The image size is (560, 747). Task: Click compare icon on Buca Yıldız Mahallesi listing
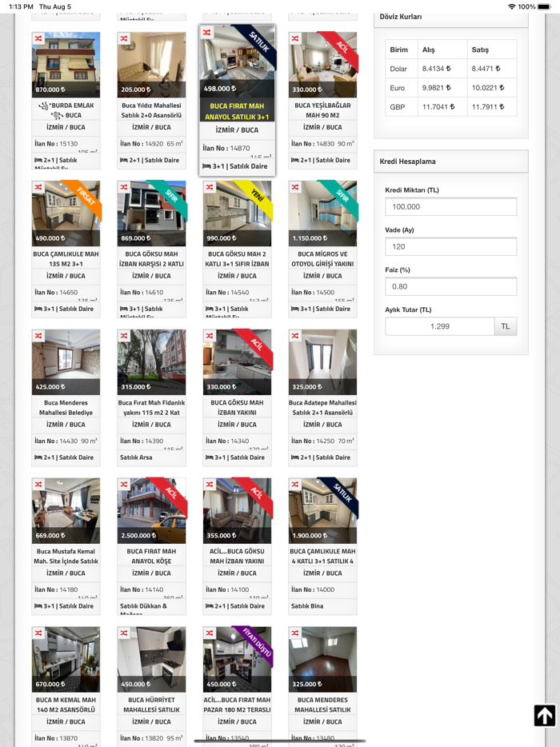(124, 38)
